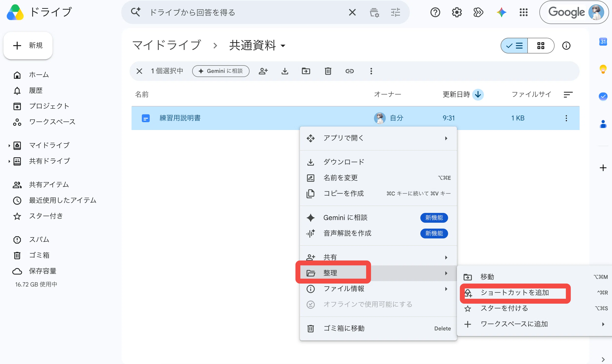The width and height of the screenshot is (612, 364).
Task: Choose コピーを作成 from context menu
Action: pos(378,194)
